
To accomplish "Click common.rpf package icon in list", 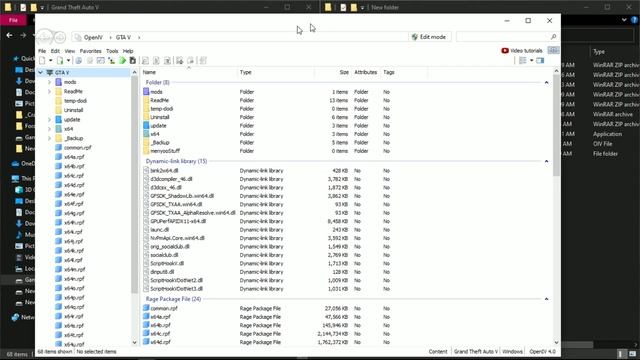I will [x=146, y=308].
